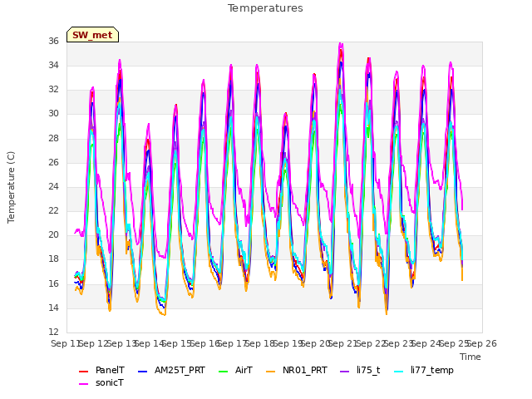This screenshot has height=399, width=532.
Task: Click the 36 y-axis tick label
Action: point(53,41)
